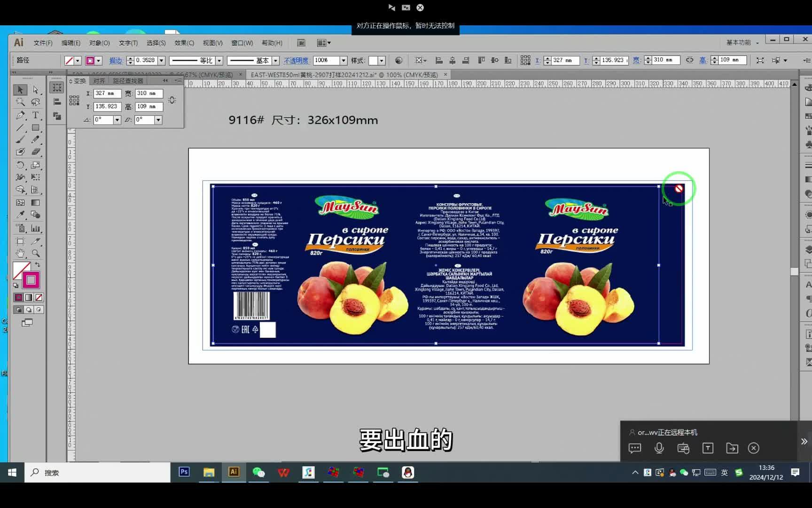
Task: Click the 不透明度 opacity link
Action: click(296, 61)
